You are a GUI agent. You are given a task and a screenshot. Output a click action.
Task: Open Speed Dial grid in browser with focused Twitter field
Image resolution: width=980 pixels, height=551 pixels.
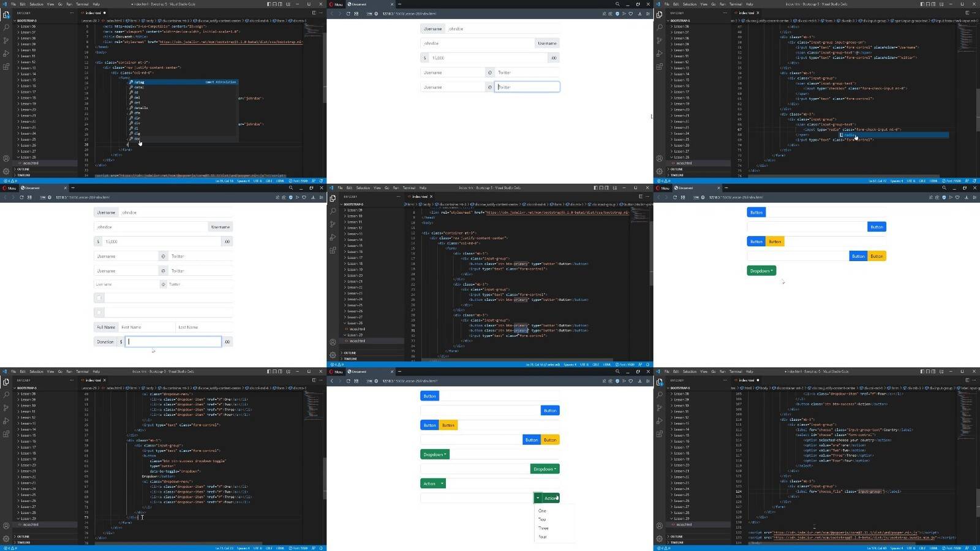356,13
